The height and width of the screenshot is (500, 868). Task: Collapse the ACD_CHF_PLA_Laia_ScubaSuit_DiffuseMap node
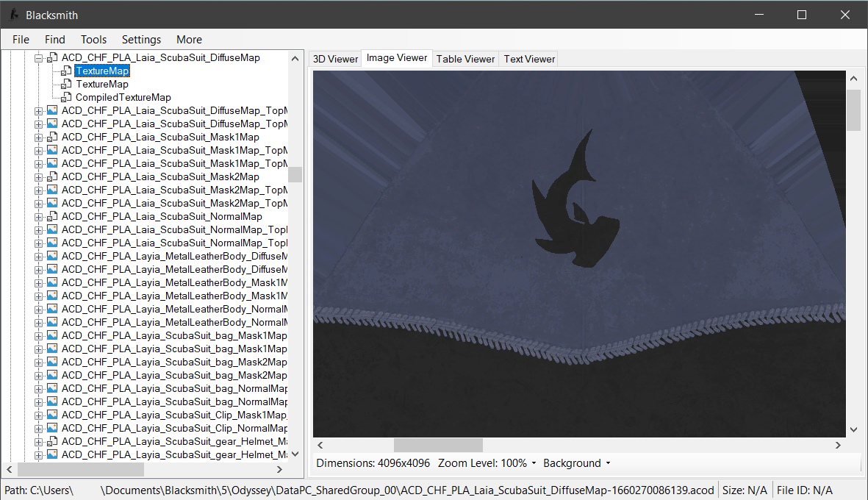pos(39,58)
